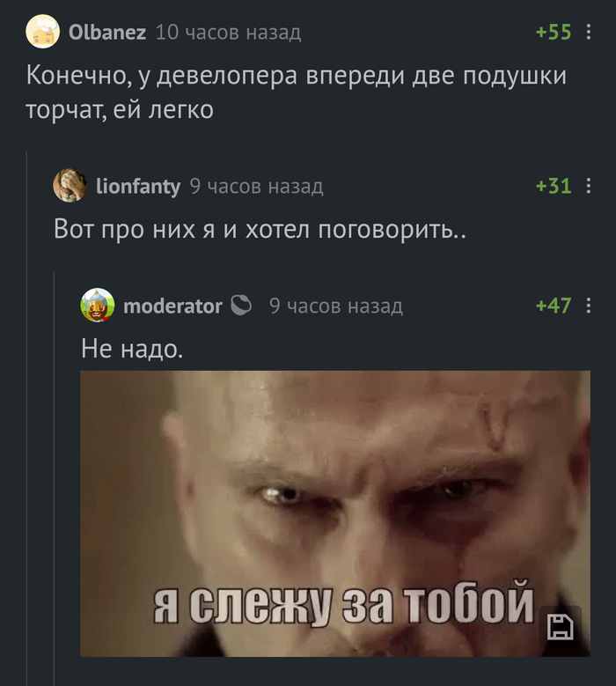Open lionfanty's lion avatar
The width and height of the screenshot is (616, 686).
70,186
